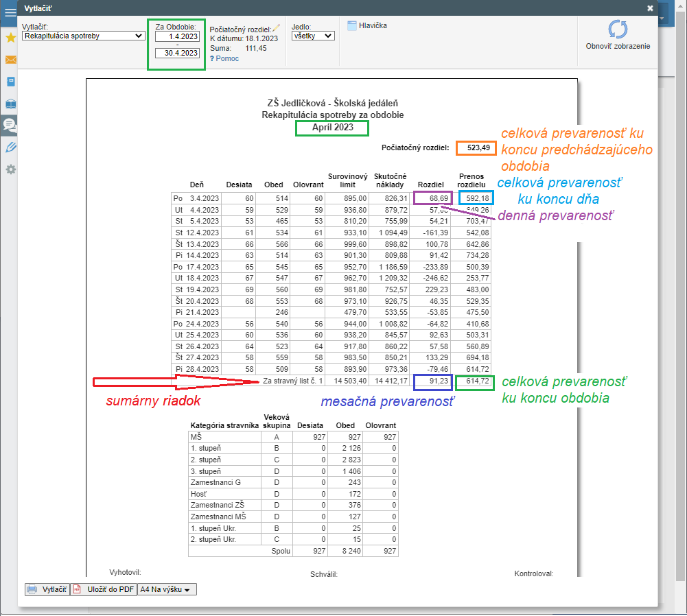
Task: Click the Za stravný list č. 1 row label
Action: coord(292,381)
